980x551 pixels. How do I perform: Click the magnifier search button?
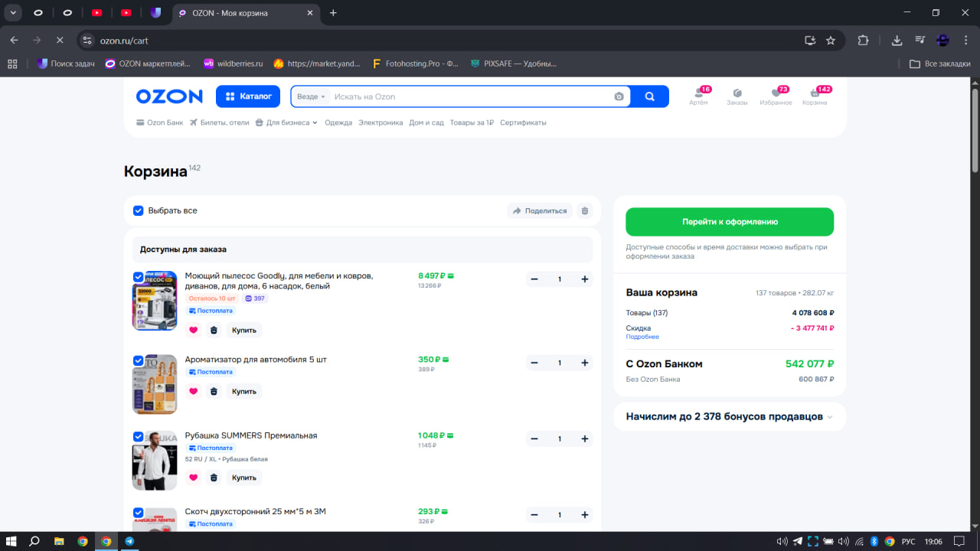(x=649, y=96)
